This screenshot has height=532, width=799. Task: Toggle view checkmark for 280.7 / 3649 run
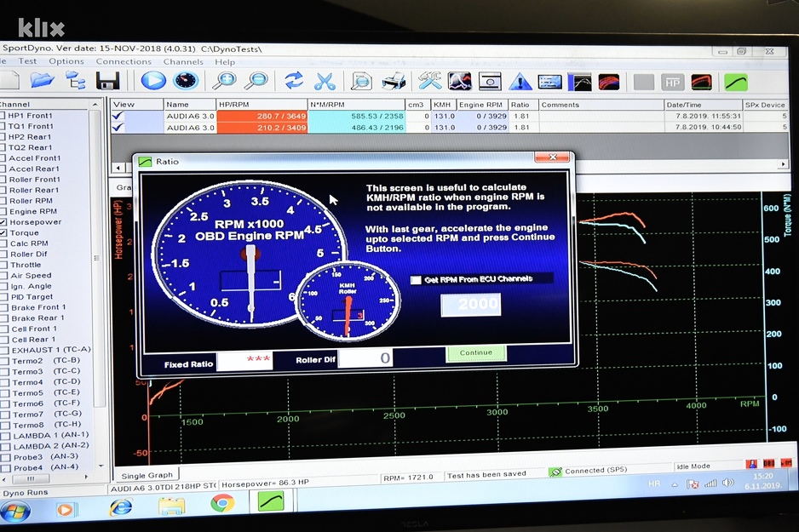pyautogui.click(x=118, y=116)
